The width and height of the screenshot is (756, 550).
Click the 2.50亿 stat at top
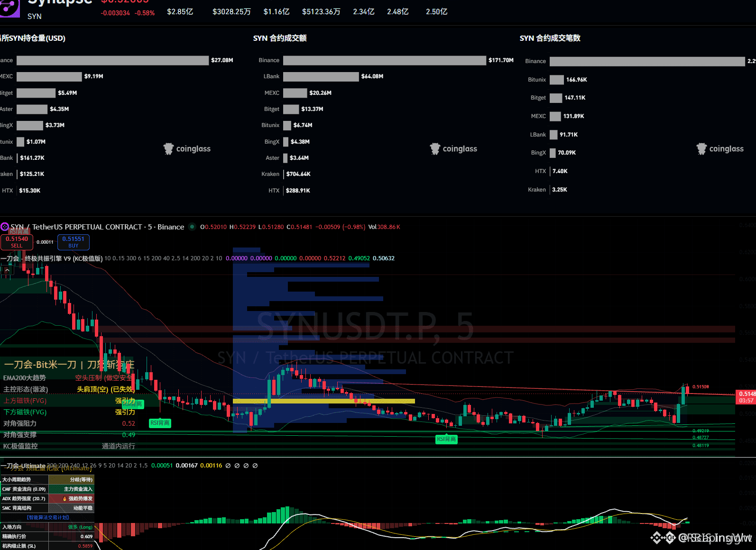coord(437,12)
